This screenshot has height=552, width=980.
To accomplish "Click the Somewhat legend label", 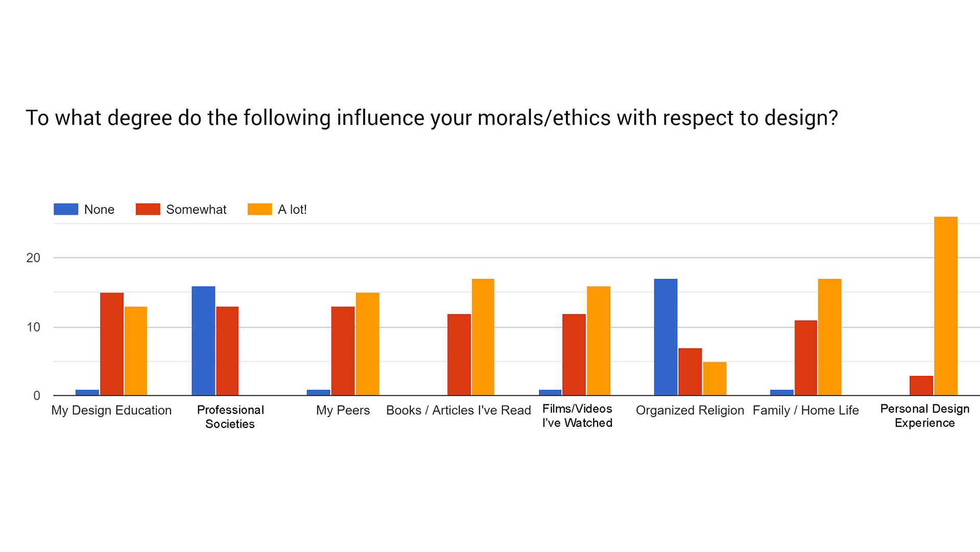I will click(196, 209).
